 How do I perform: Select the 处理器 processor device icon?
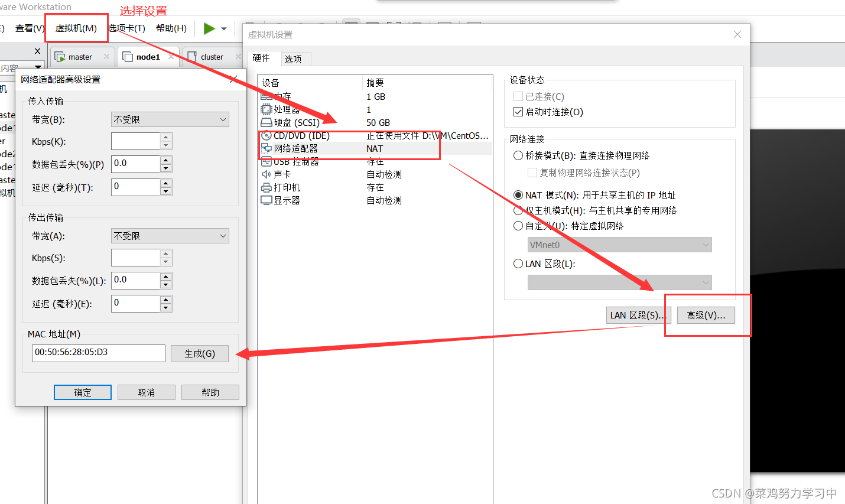[x=267, y=109]
